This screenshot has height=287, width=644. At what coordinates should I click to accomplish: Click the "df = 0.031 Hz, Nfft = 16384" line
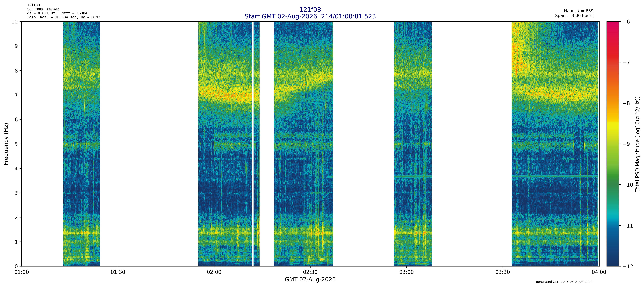(57, 13)
